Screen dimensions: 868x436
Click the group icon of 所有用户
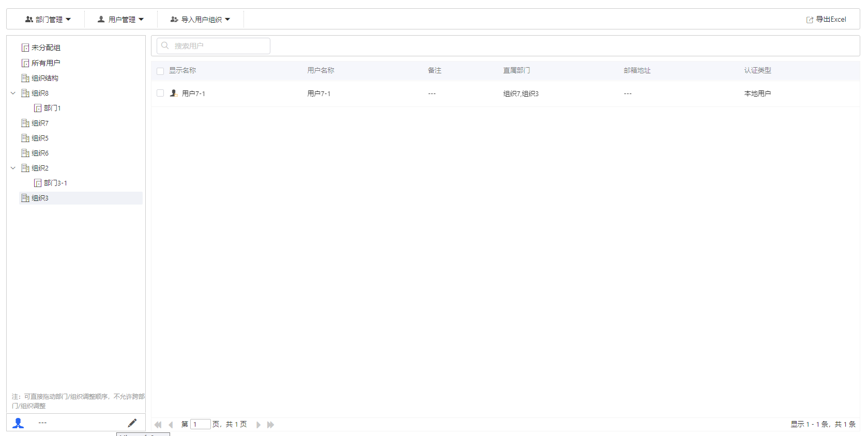click(x=25, y=63)
